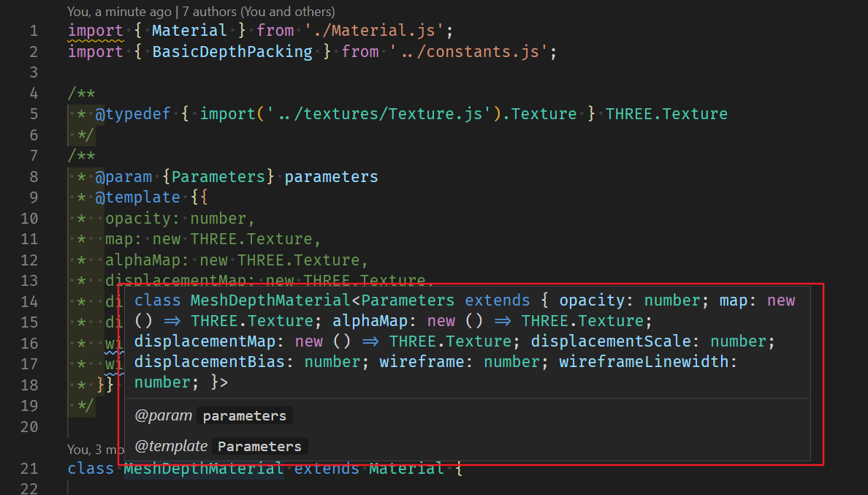The height and width of the screenshot is (495, 868).
Task: Click the @template tag on line 9
Action: 137,197
